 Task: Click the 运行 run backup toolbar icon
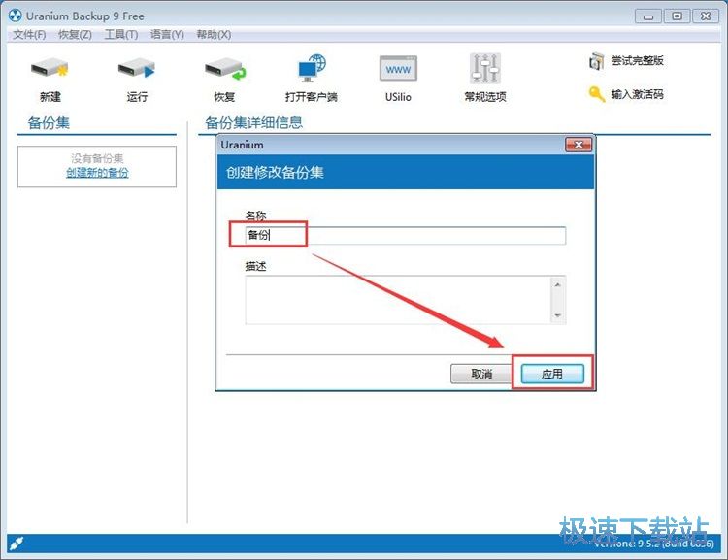pos(137,70)
